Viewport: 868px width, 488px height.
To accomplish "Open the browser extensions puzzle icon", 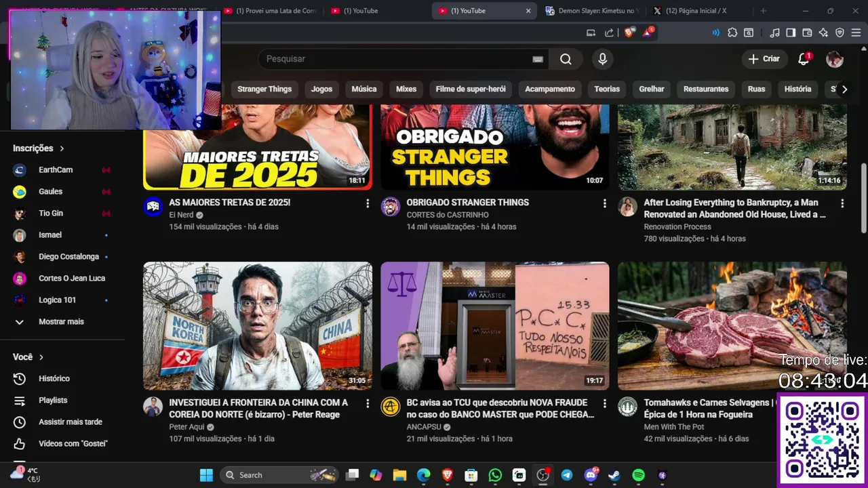I will (732, 33).
